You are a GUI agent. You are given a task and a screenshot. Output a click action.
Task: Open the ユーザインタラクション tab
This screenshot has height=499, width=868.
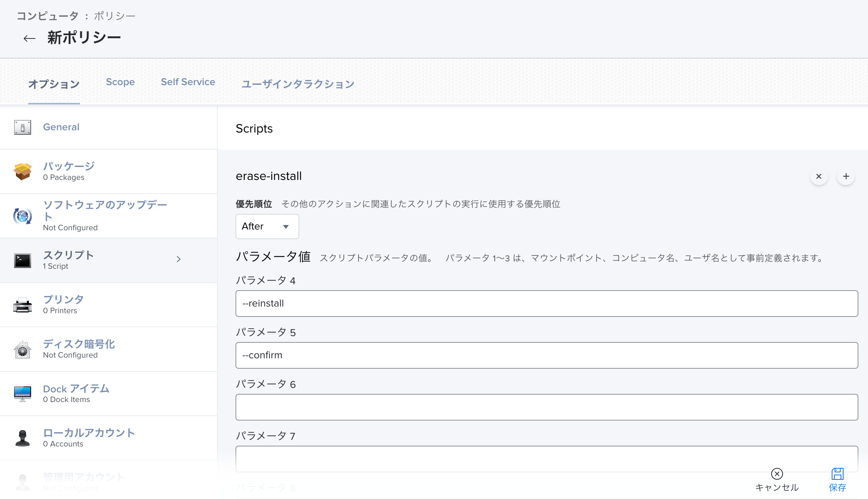click(298, 84)
